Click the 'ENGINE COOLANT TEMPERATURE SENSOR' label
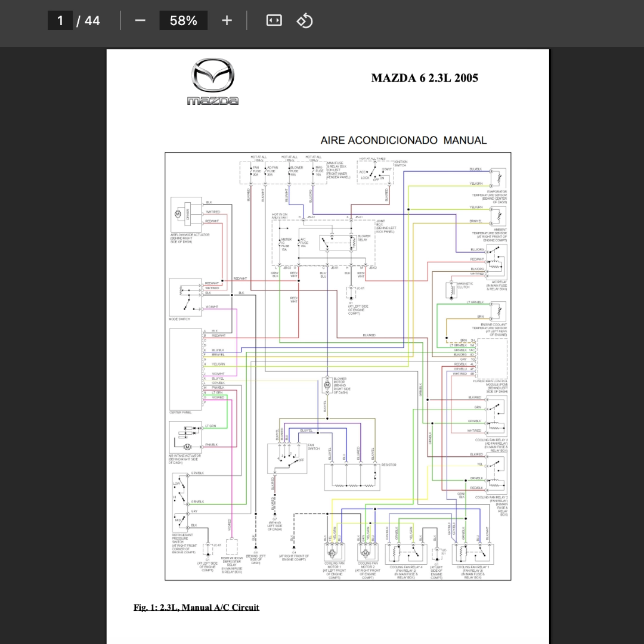Viewport: 644px width, 644px height. pyautogui.click(x=489, y=327)
